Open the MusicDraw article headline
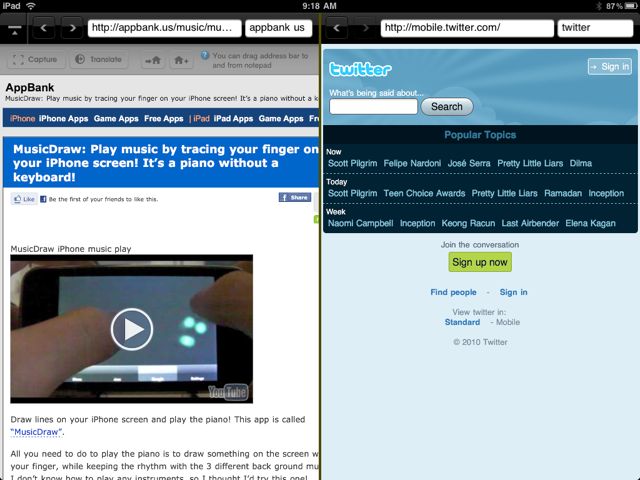This screenshot has width=640, height=480. 165,163
